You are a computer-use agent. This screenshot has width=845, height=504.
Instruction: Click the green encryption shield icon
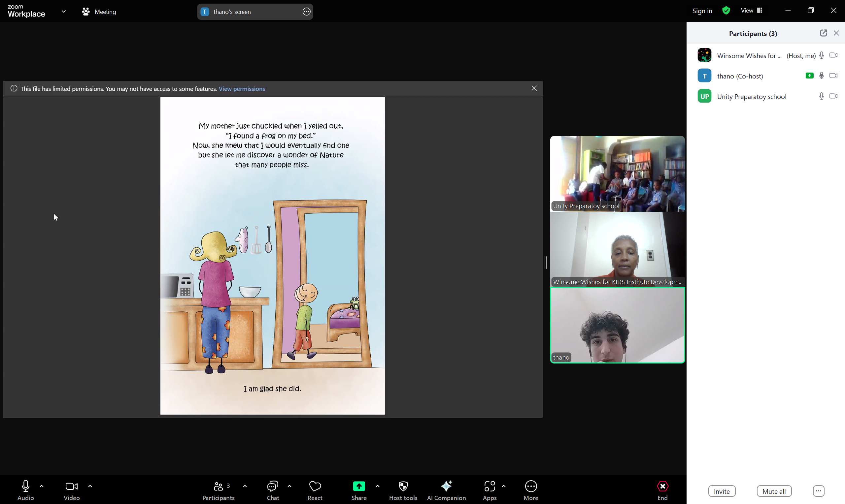(726, 11)
